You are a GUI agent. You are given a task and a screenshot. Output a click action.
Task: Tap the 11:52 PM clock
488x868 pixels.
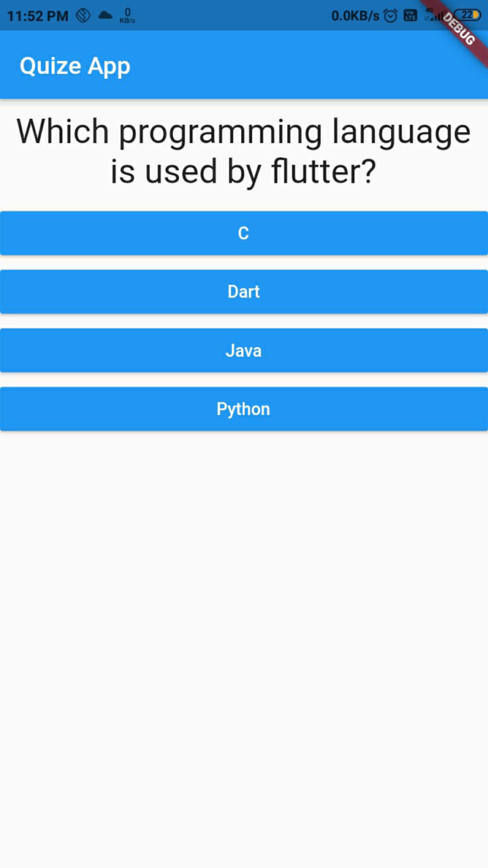click(x=38, y=16)
